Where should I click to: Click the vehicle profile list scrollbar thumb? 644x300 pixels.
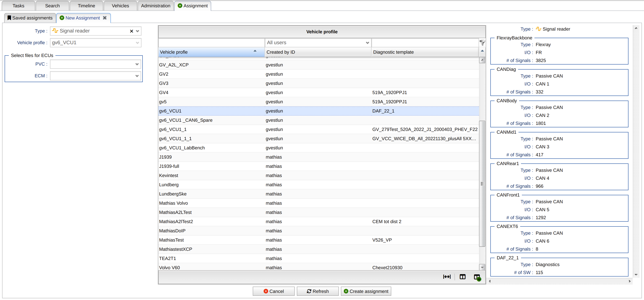482,184
